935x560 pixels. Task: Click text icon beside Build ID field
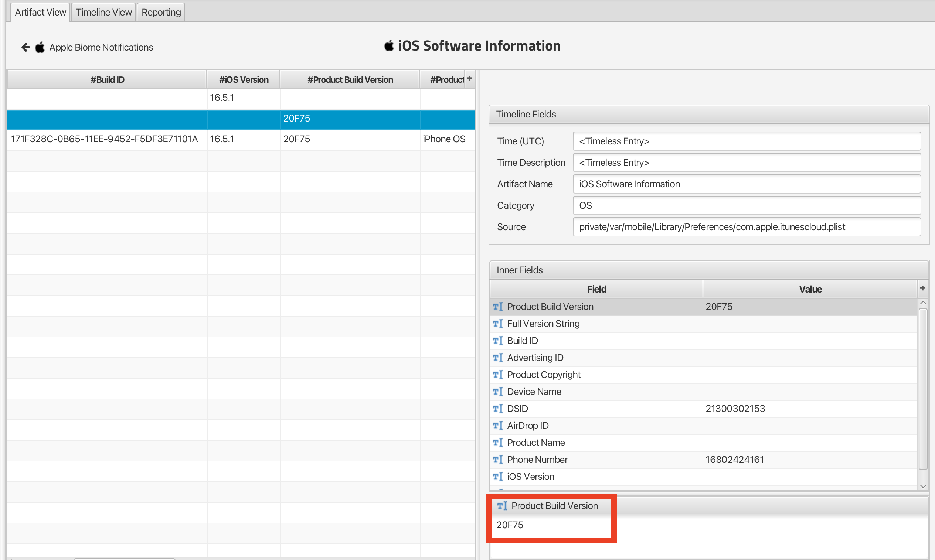pos(497,341)
